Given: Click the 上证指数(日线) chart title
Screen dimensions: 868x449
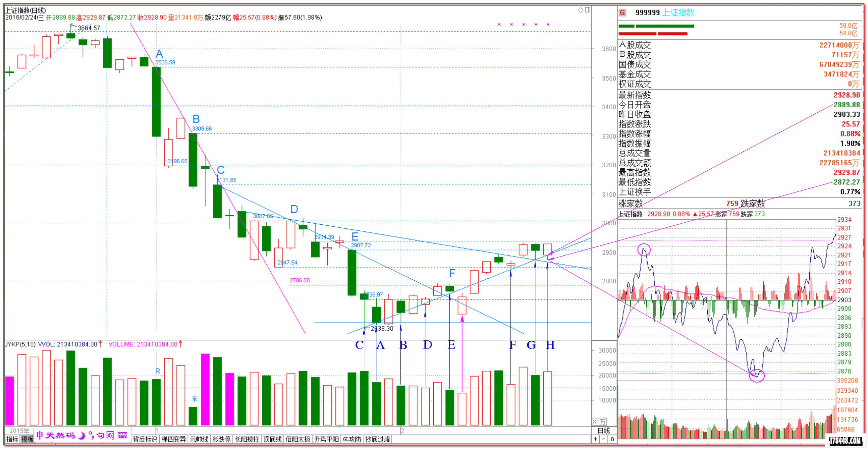Looking at the screenshot, I should coord(25,10).
